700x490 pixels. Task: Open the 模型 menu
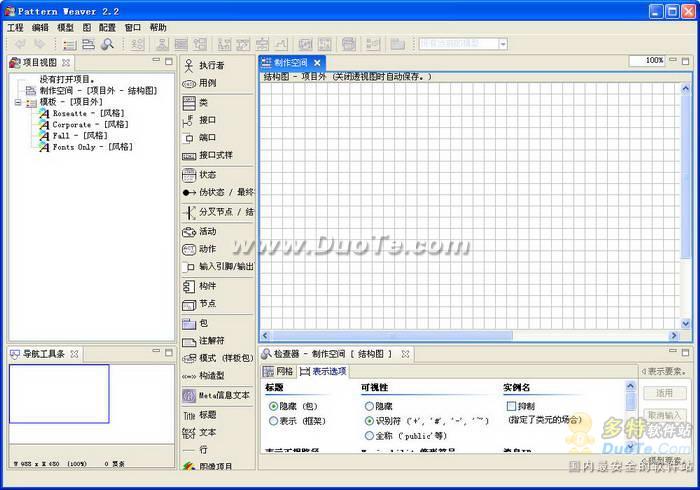(x=65, y=28)
